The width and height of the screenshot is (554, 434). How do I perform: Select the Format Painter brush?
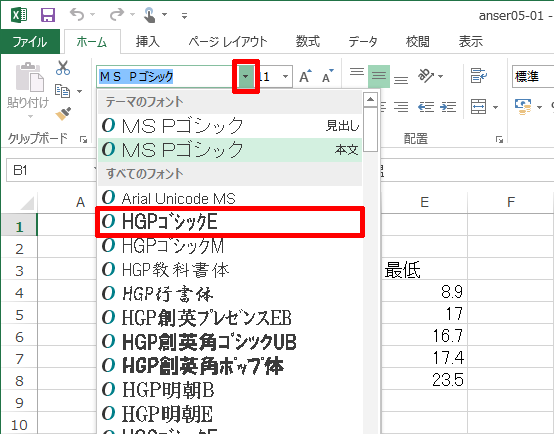click(x=63, y=113)
